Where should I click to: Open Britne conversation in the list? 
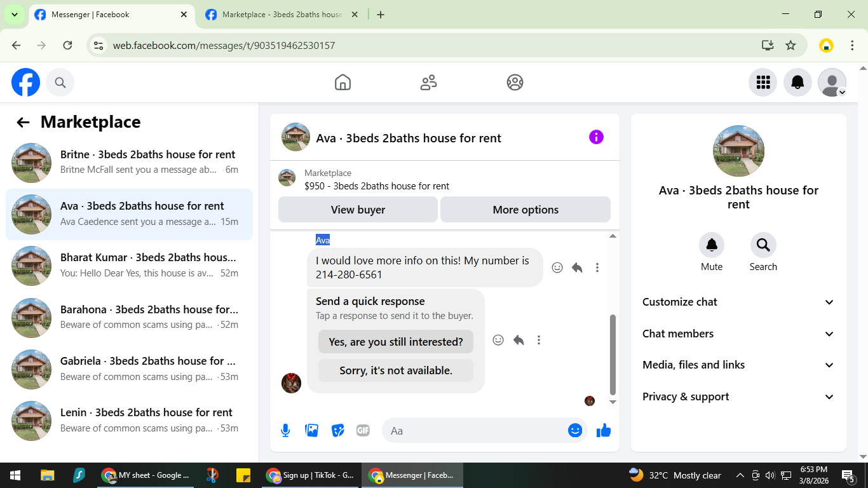point(129,162)
